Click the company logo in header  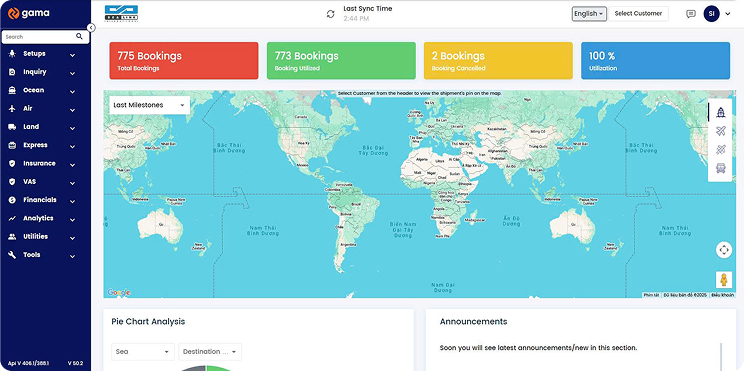(x=121, y=13)
